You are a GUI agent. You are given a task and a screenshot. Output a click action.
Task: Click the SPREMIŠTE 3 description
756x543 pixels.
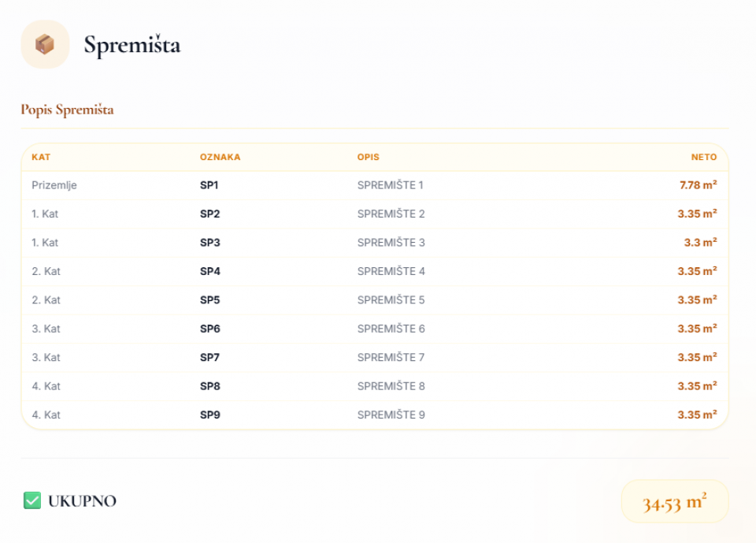pos(391,243)
